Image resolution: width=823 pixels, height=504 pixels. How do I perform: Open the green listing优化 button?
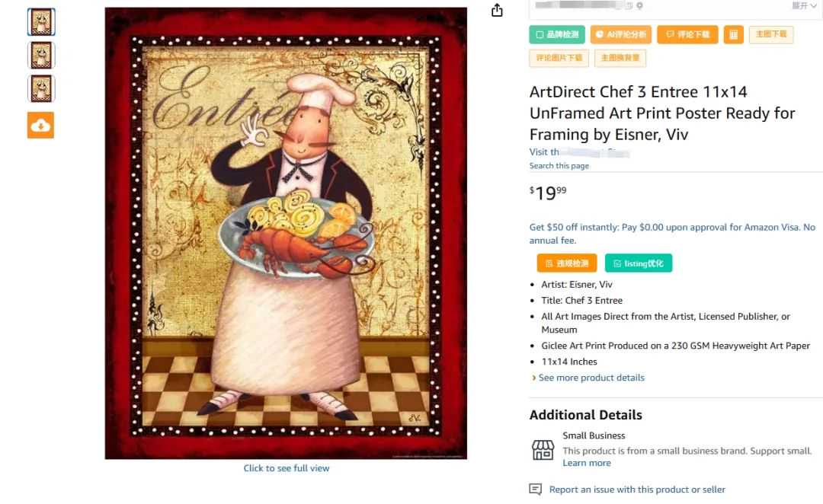639,263
